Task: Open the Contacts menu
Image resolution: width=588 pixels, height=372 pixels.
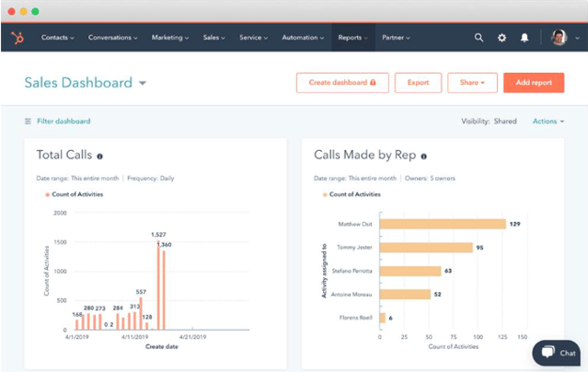Action: [x=57, y=38]
